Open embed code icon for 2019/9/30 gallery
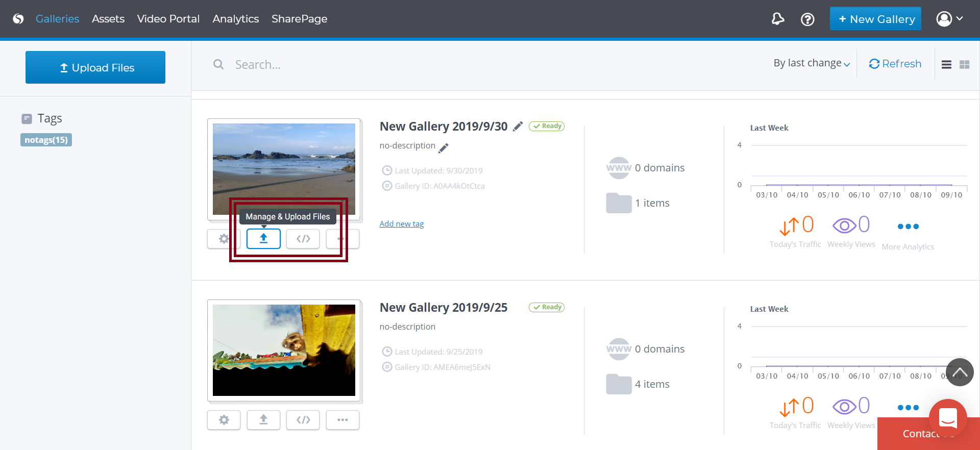 [x=303, y=239]
